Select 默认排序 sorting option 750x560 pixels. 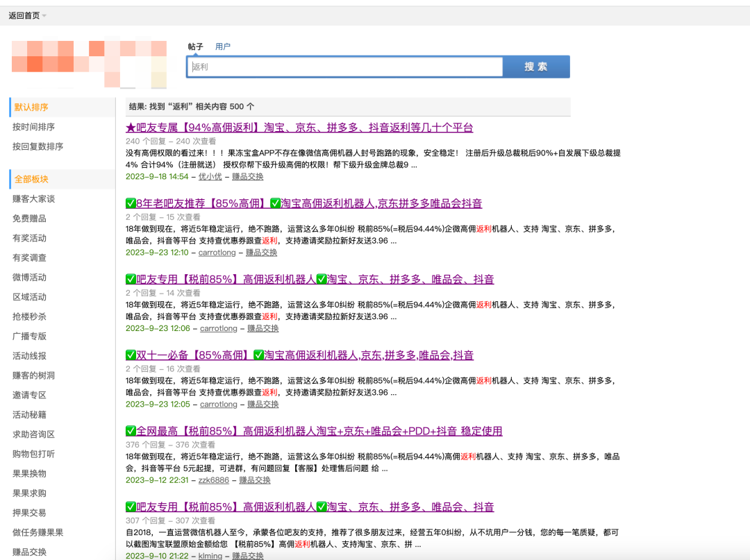pyautogui.click(x=31, y=107)
